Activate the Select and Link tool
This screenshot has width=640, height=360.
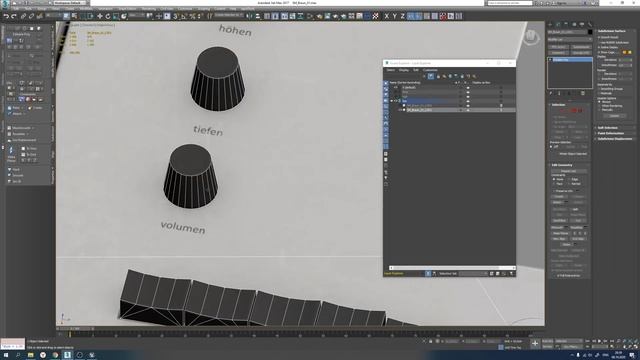[x=23, y=16]
